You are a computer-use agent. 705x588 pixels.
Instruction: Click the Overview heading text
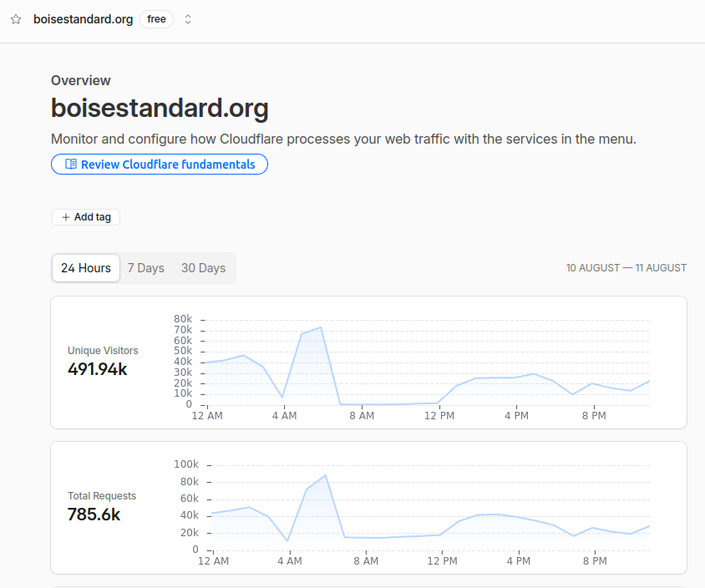pos(80,80)
